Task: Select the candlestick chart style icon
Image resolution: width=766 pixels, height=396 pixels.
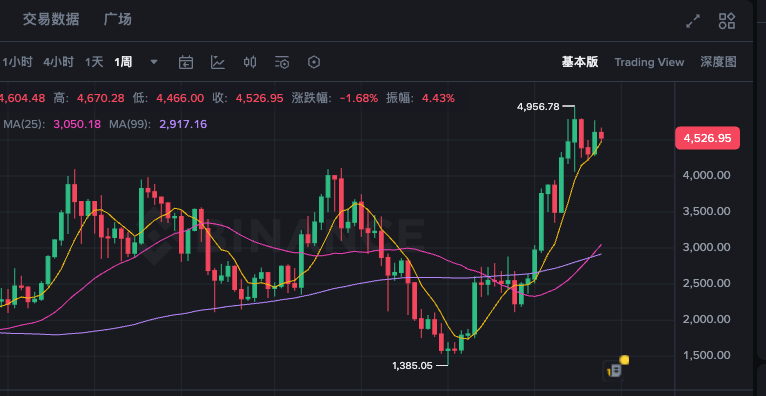Action: tap(250, 62)
